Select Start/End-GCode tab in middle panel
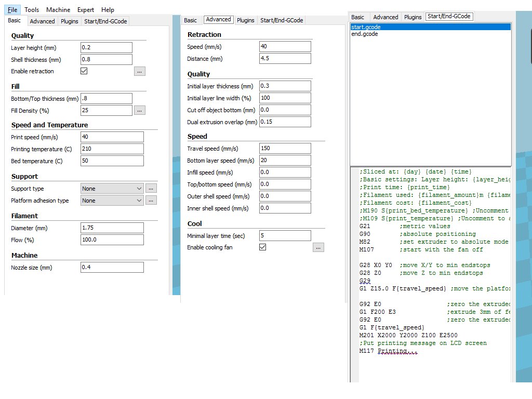This screenshot has height=399, width=532. (281, 20)
